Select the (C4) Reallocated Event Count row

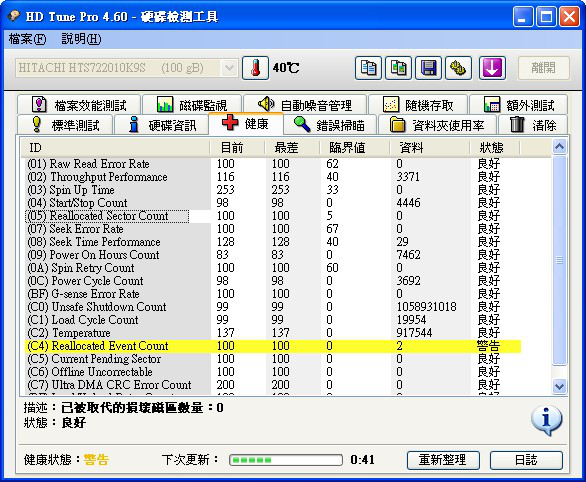[x=273, y=346]
